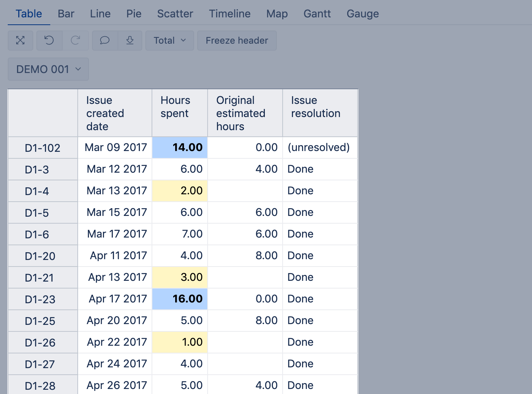The width and height of the screenshot is (532, 394).
Task: Open the Gantt chart tab
Action: pyautogui.click(x=317, y=14)
